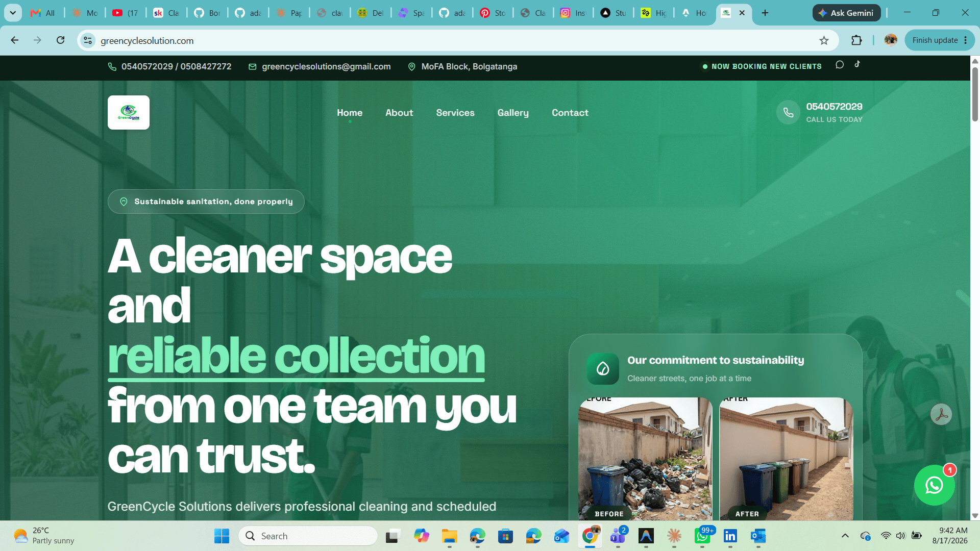Viewport: 980px width, 551px height.
Task: Click the Finish update button
Action: (939, 40)
